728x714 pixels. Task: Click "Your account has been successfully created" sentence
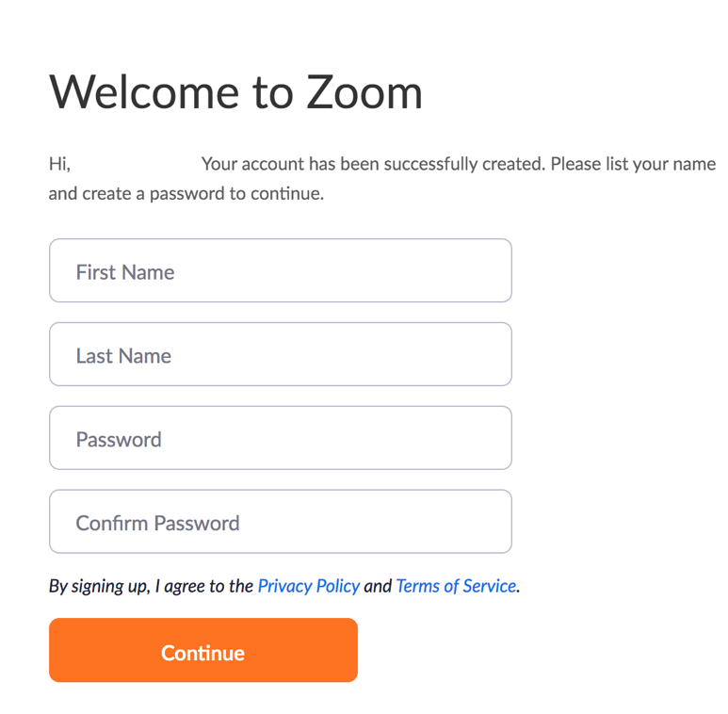point(373,165)
